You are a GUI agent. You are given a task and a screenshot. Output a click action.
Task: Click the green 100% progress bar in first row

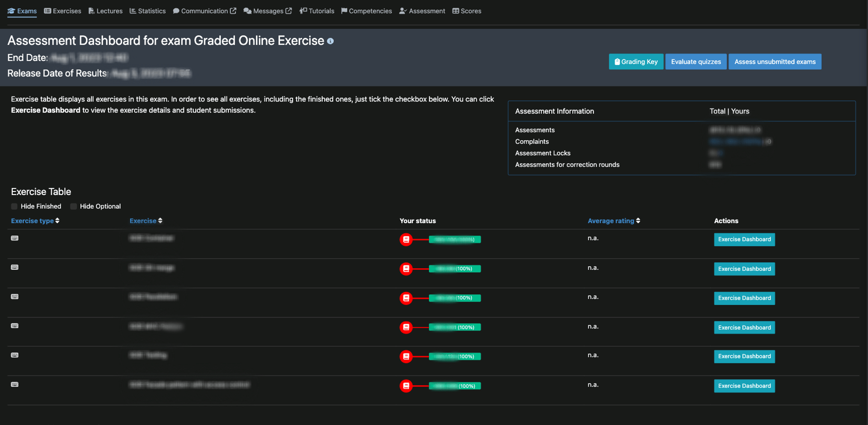coord(454,239)
